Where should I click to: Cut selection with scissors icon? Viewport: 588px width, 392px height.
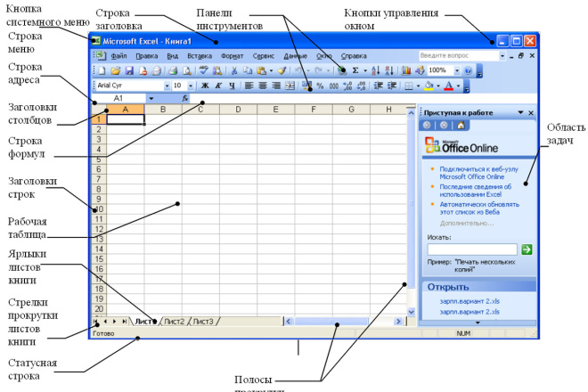pos(234,70)
